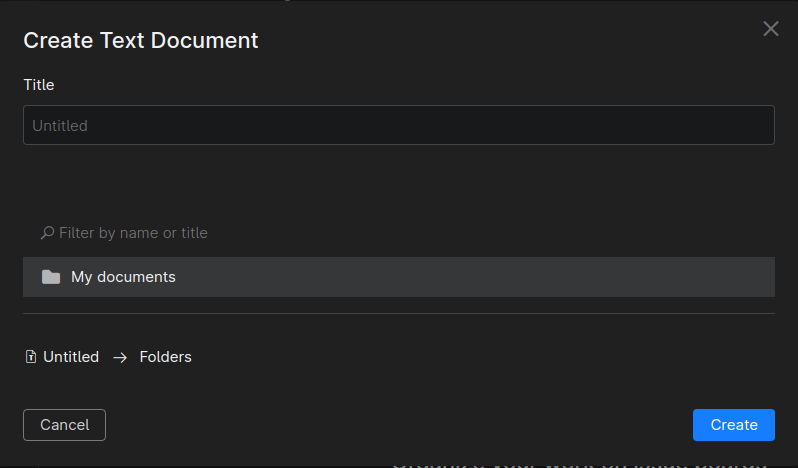
Task: Click the far right end of My documents row
Action: (758, 277)
